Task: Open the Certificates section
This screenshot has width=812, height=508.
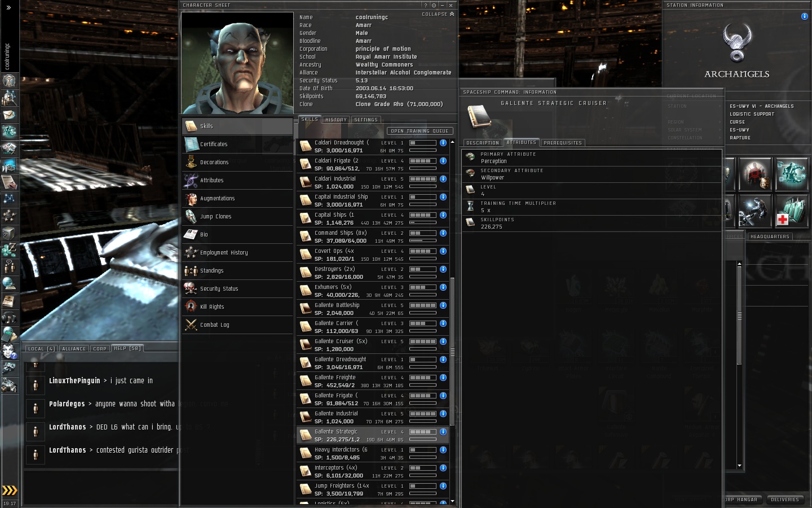Action: [x=237, y=144]
